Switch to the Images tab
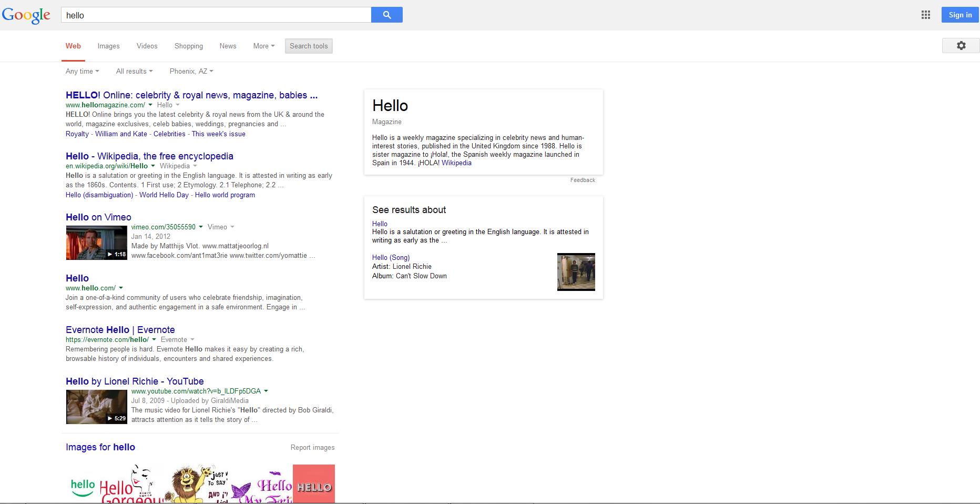 pos(108,46)
